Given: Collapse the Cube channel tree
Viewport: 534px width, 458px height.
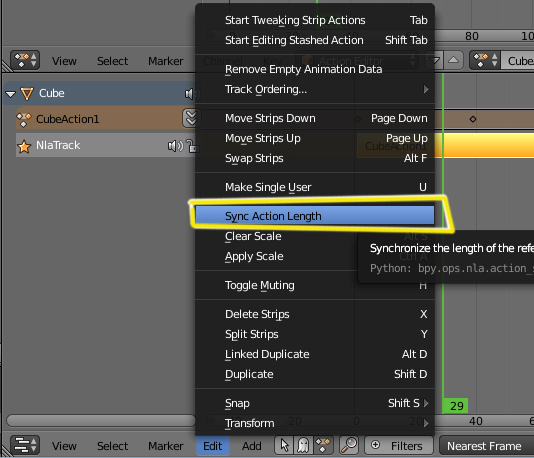Looking at the screenshot, I should coord(11,94).
